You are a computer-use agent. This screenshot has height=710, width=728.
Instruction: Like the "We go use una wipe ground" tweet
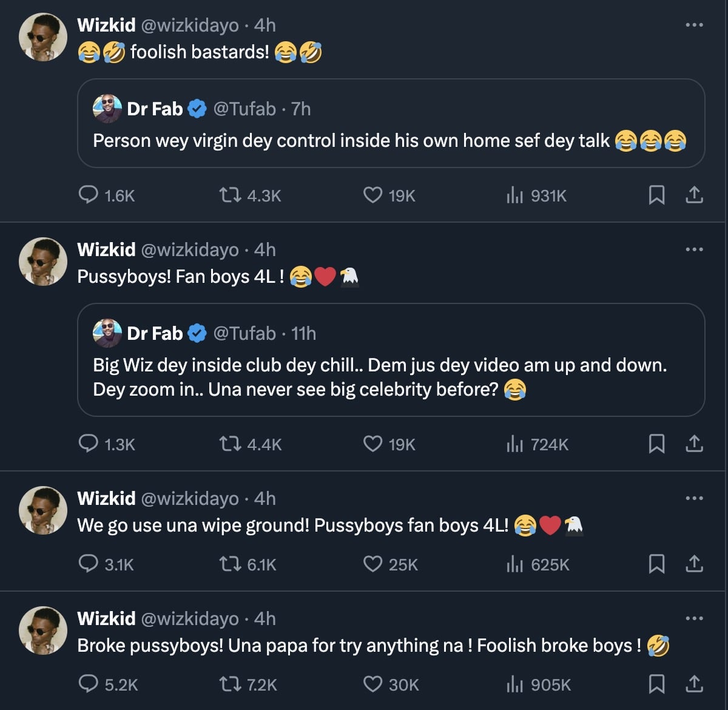tap(372, 564)
